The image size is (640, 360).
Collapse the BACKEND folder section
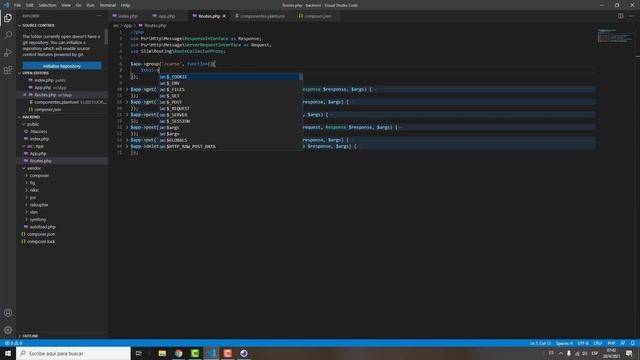pos(31,117)
